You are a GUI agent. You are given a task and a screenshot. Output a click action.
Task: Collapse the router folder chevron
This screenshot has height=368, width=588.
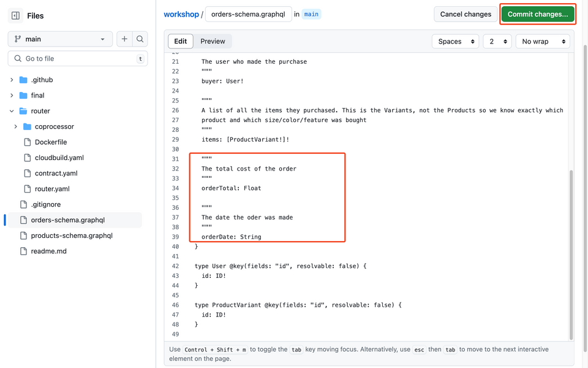coord(12,111)
